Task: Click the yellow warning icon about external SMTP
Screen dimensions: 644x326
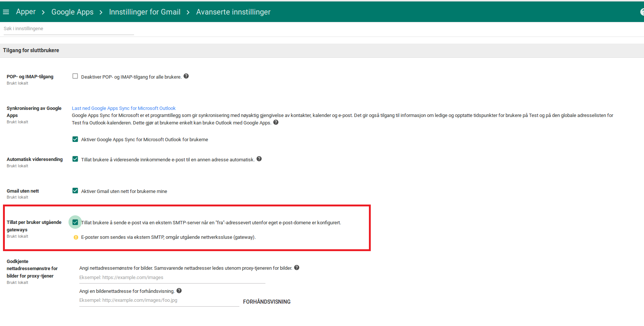Action: (76, 237)
